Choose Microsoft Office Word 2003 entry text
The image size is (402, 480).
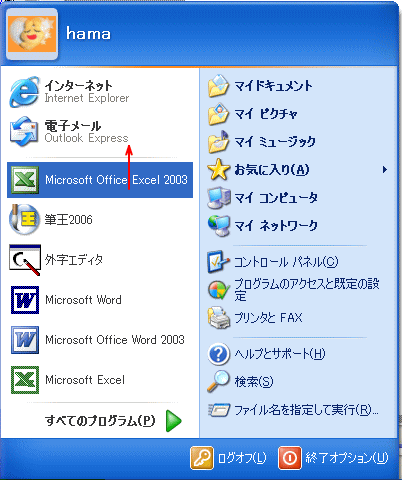click(x=115, y=340)
